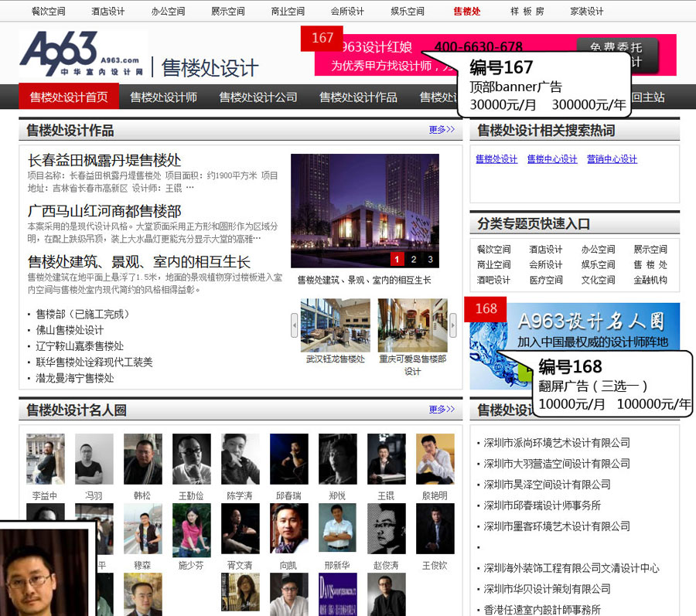Switch to the 售楼处设计作品 tab
This screenshot has height=616, width=696.
pos(358,97)
